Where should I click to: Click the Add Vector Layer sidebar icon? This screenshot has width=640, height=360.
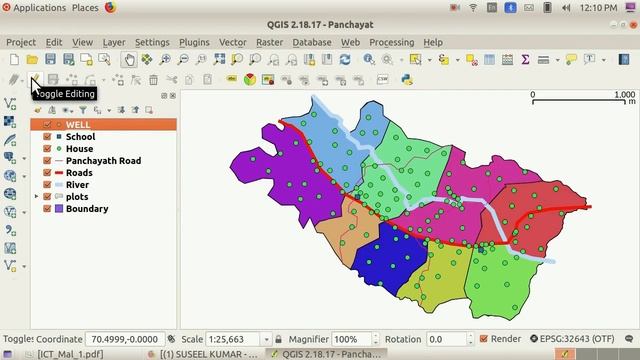click(x=10, y=104)
